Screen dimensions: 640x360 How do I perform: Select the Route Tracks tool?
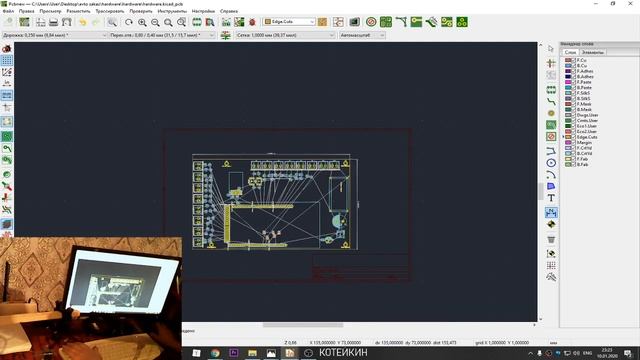(x=551, y=101)
